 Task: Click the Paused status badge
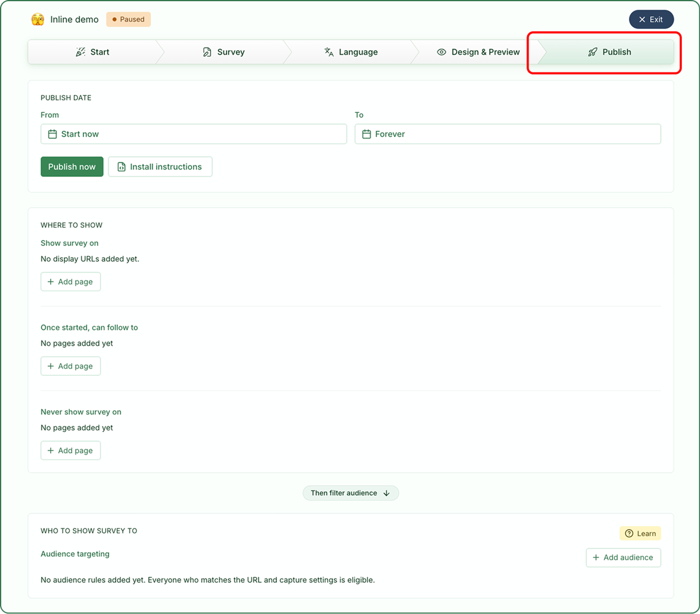coord(129,19)
